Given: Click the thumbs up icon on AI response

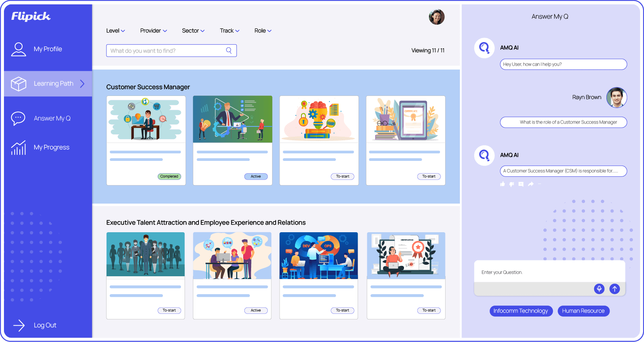Looking at the screenshot, I should coord(502,184).
